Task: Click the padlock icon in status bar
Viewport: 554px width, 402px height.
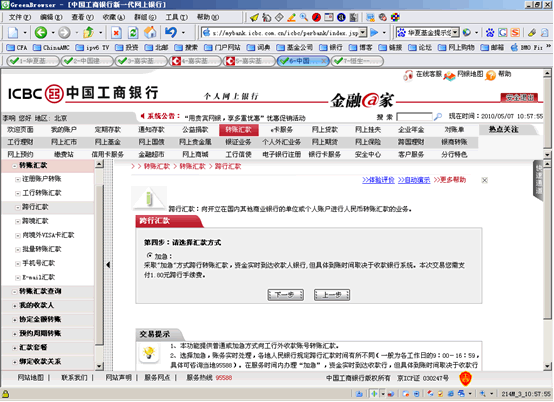Action: [5, 394]
